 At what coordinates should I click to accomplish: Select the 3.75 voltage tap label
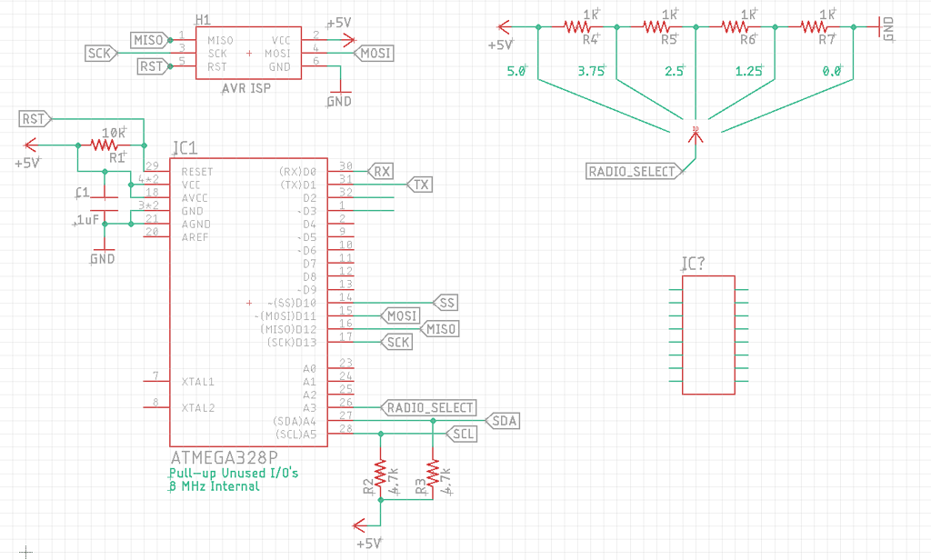pyautogui.click(x=590, y=70)
